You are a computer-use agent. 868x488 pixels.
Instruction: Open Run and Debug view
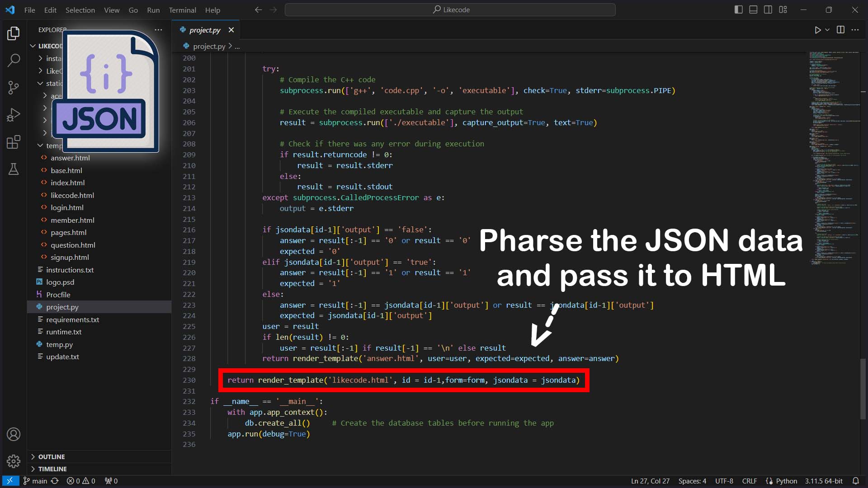[14, 115]
